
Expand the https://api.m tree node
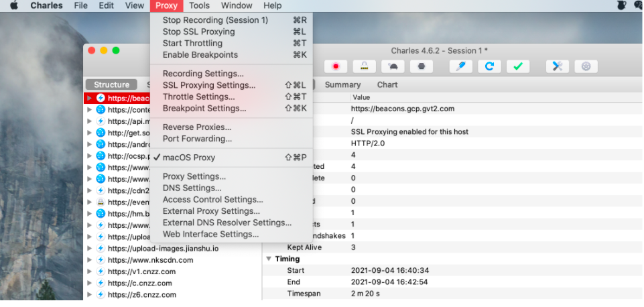90,121
